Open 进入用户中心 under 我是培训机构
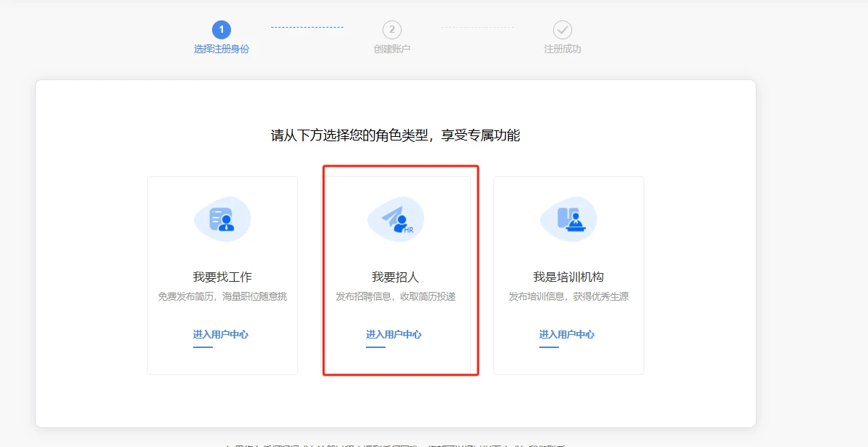Image resolution: width=868 pixels, height=447 pixels. tap(567, 334)
